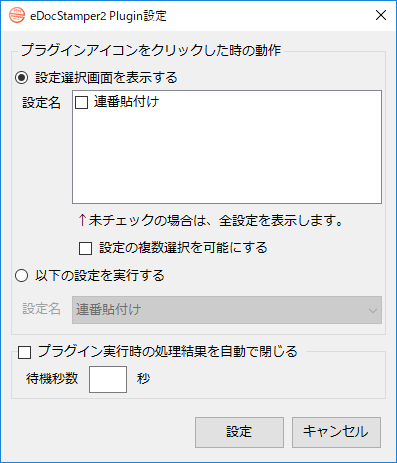Click empty area of the 設定名 list box
Viewport: 397px width, 463px height.
click(x=227, y=157)
